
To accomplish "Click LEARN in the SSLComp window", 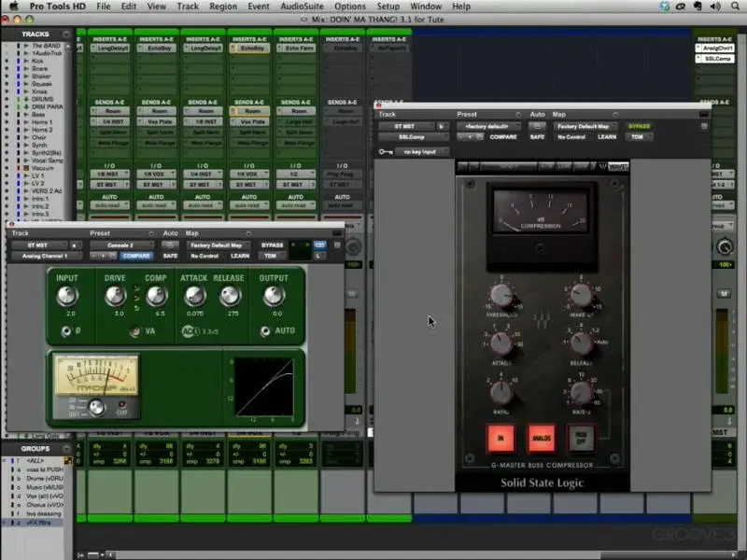I will point(607,137).
